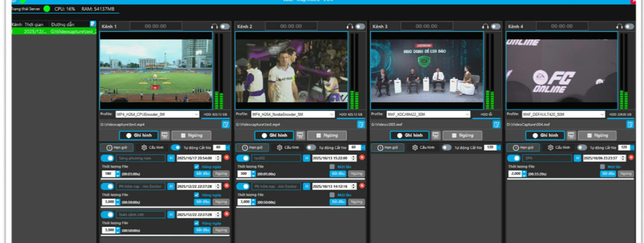
Task: Toggle the audio monitor switch on Kênh 4
Action: [x=629, y=27]
